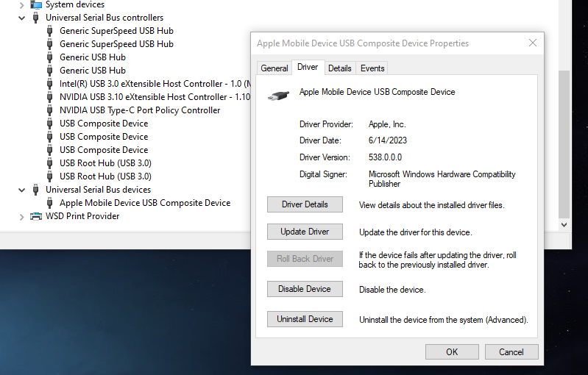The height and width of the screenshot is (375, 588).
Task: Select NVIDIA USB 3.10 eXtensible Host Controller entry
Action: click(x=155, y=96)
